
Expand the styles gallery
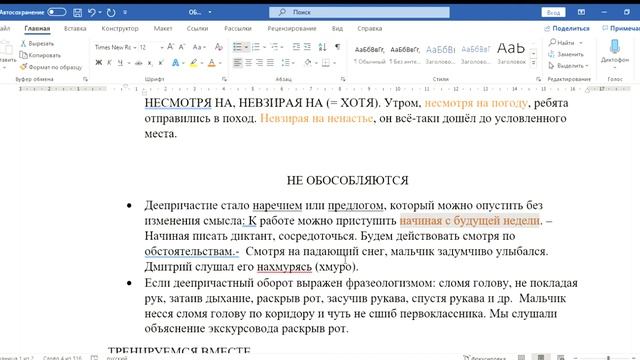coord(533,63)
